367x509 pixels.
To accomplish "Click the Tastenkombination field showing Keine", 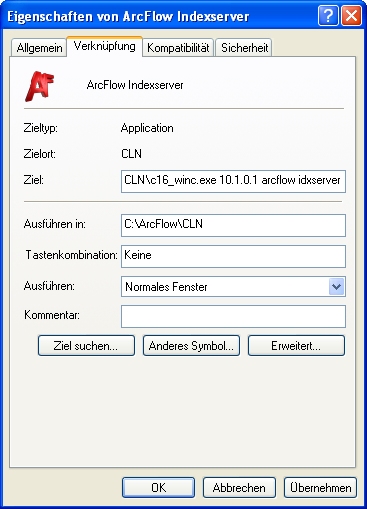I will click(x=233, y=256).
